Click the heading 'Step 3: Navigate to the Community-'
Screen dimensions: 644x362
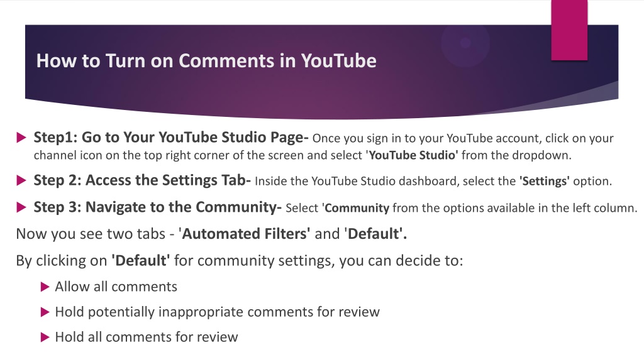157,207
